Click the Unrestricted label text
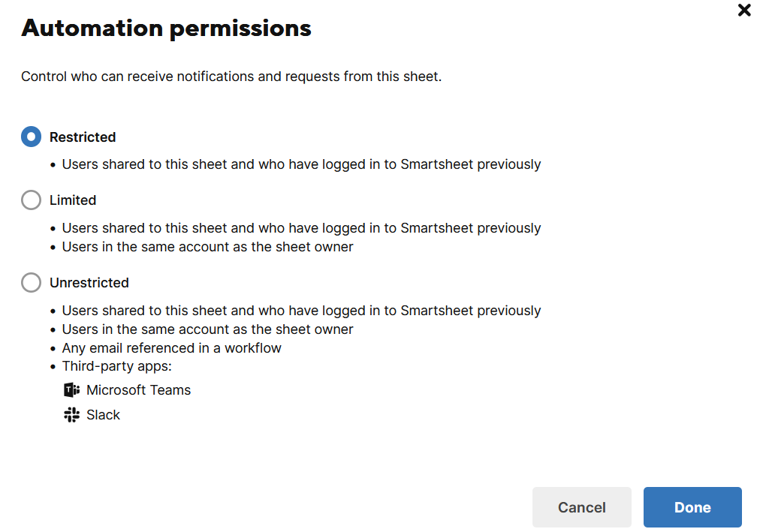 pos(89,282)
